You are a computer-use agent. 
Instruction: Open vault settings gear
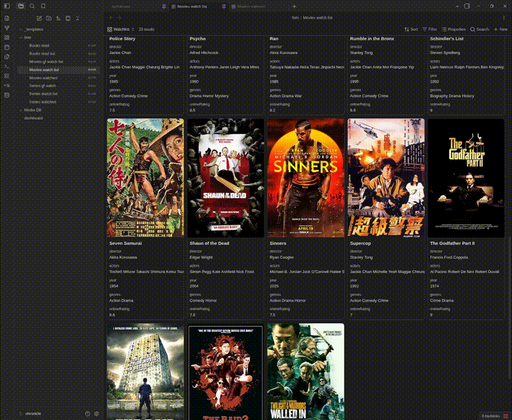click(97, 414)
